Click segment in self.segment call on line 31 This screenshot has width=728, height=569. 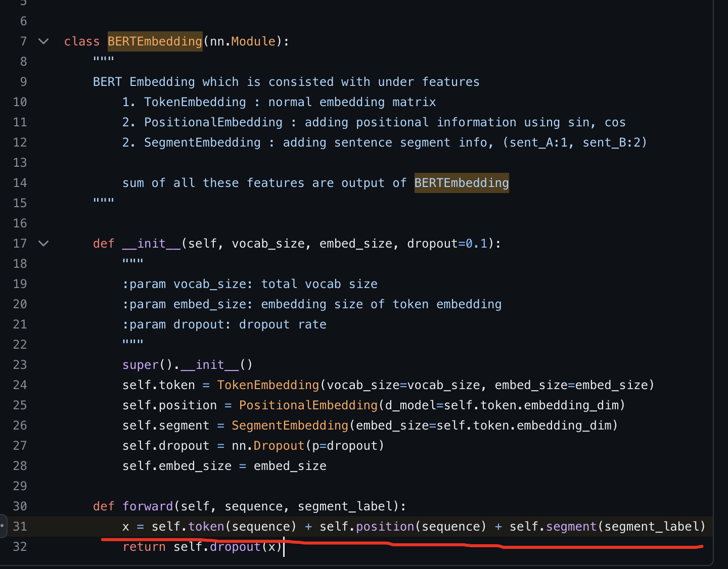point(571,527)
